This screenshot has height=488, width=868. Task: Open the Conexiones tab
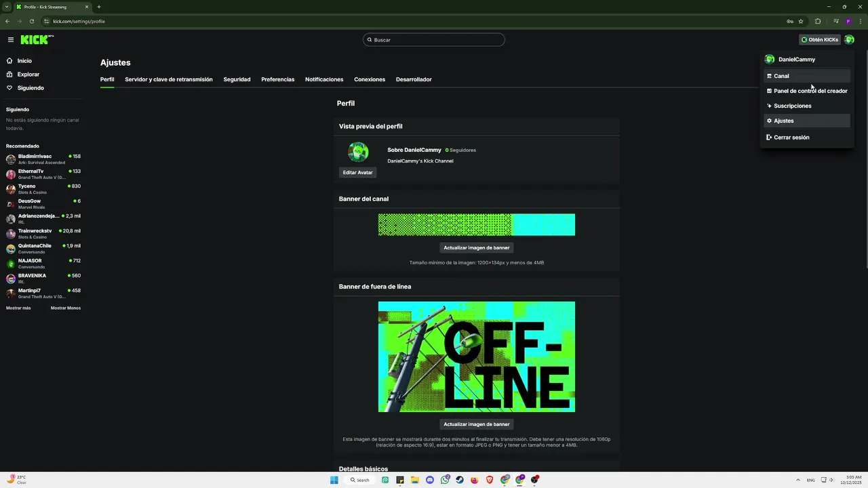pos(370,79)
